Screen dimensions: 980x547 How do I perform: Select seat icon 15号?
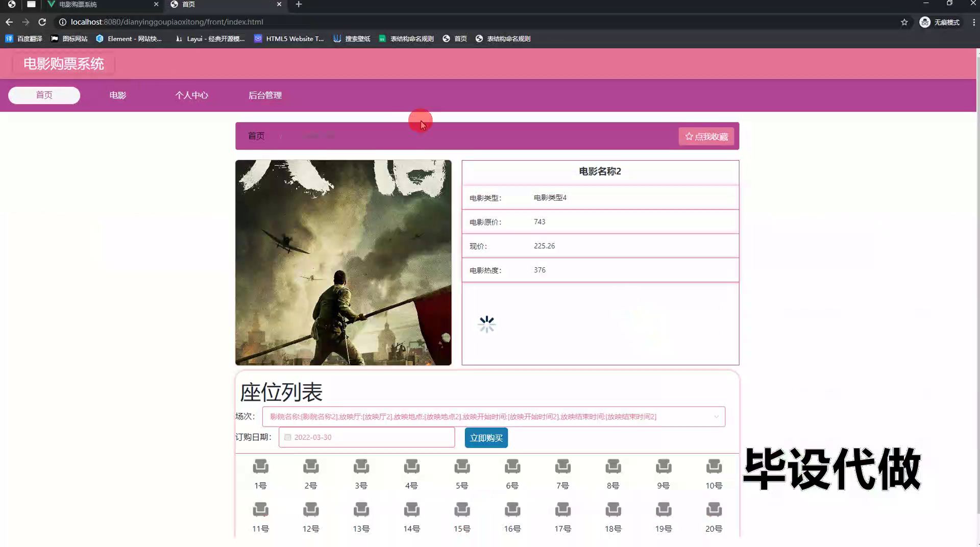click(x=462, y=509)
